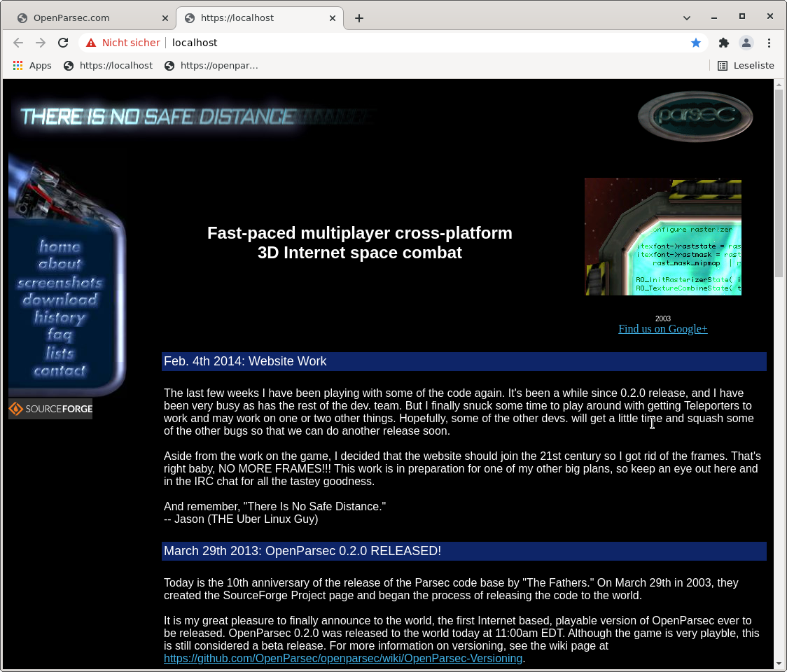Click the vertical scrollbar thumb
The width and height of the screenshot is (787, 672).
click(x=779, y=183)
